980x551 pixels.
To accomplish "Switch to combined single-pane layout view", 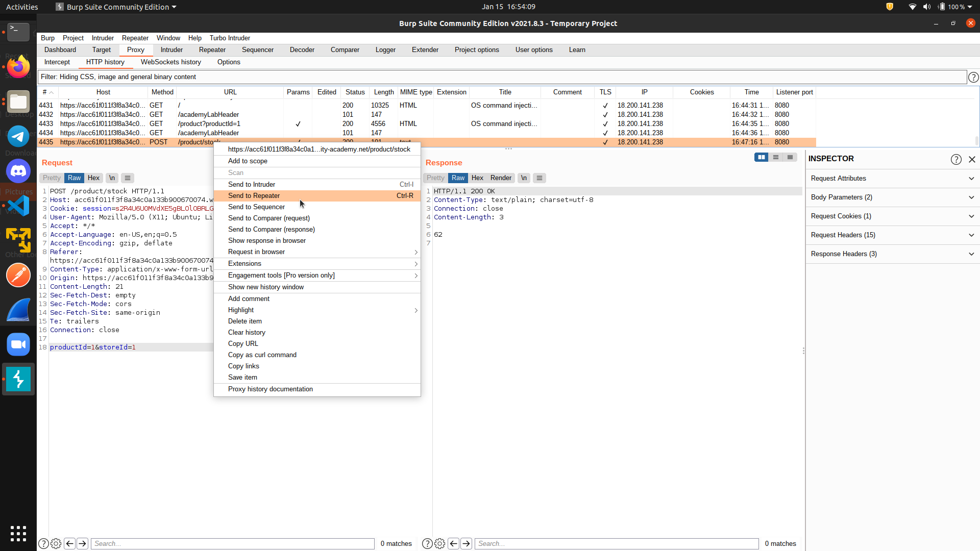I will click(x=790, y=157).
